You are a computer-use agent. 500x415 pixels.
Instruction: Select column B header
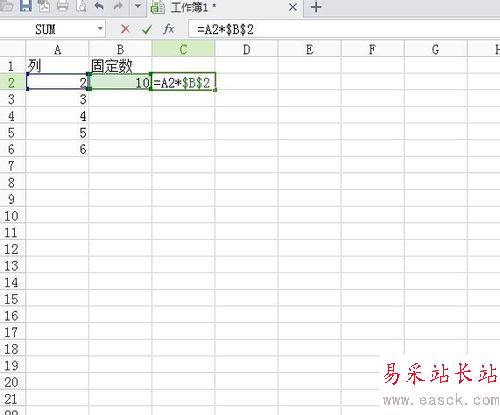point(120,50)
